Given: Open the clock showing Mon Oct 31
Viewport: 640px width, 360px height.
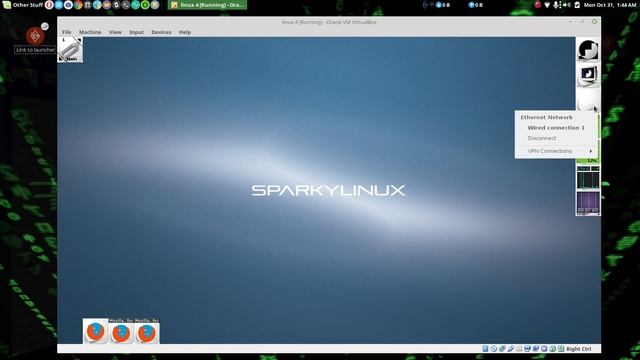Looking at the screenshot, I should [610, 5].
